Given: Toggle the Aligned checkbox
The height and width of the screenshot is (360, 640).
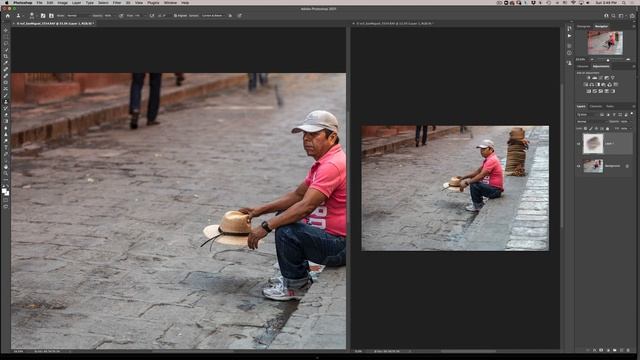Looking at the screenshot, I should coord(176,16).
